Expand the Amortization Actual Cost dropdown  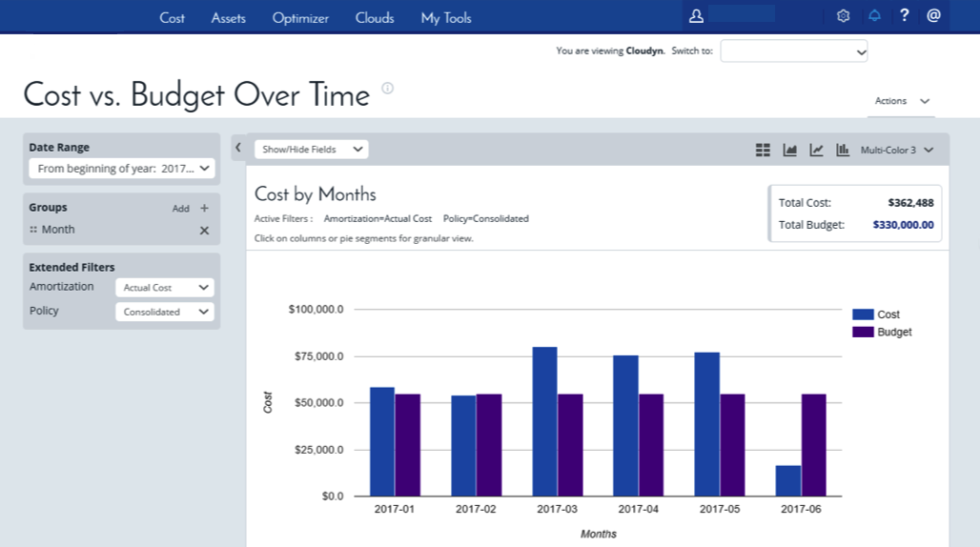pyautogui.click(x=165, y=288)
